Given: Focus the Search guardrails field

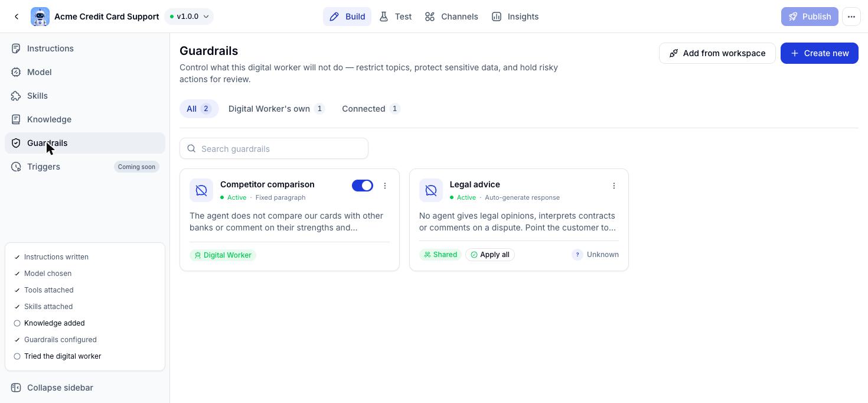Looking at the screenshot, I should (x=274, y=148).
